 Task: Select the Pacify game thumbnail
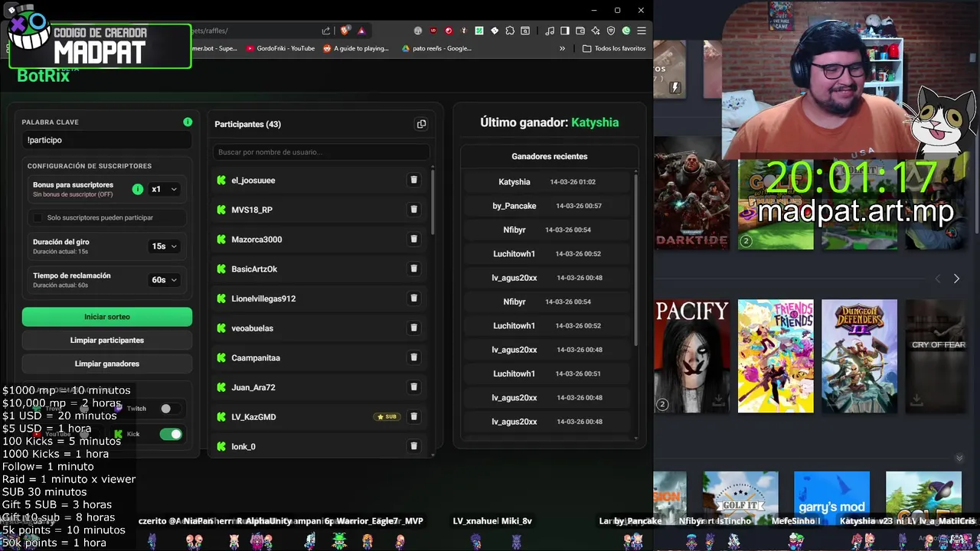692,356
